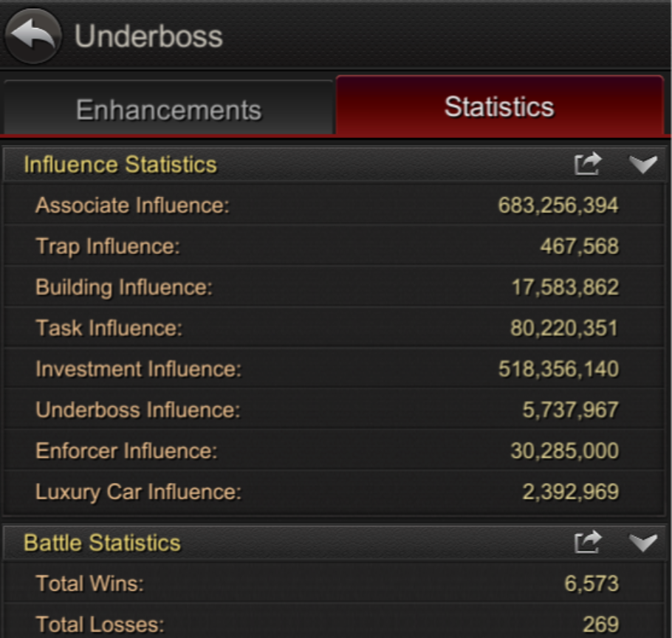Tap the Total Wins row
Image resolution: width=672 pixels, height=638 pixels.
click(335, 583)
